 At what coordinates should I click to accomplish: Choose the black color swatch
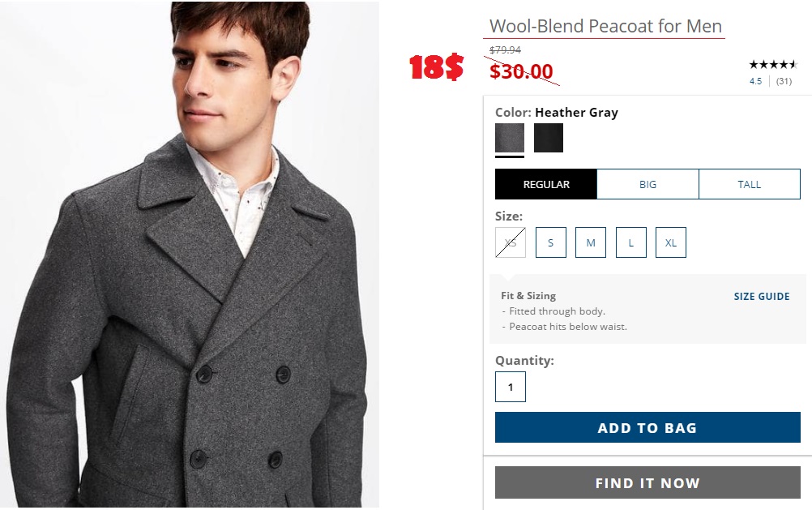(x=549, y=138)
